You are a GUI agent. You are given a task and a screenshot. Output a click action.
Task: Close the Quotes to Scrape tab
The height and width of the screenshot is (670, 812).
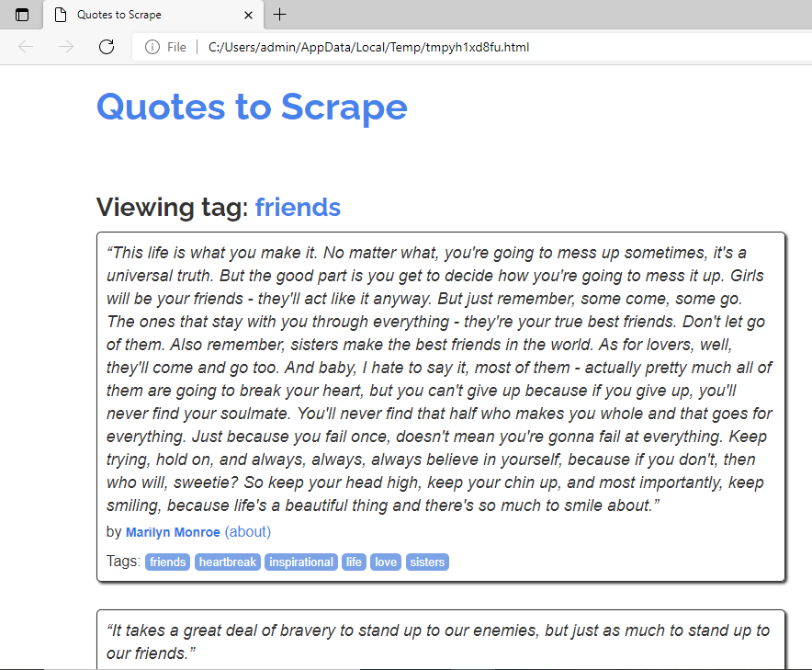click(x=249, y=15)
